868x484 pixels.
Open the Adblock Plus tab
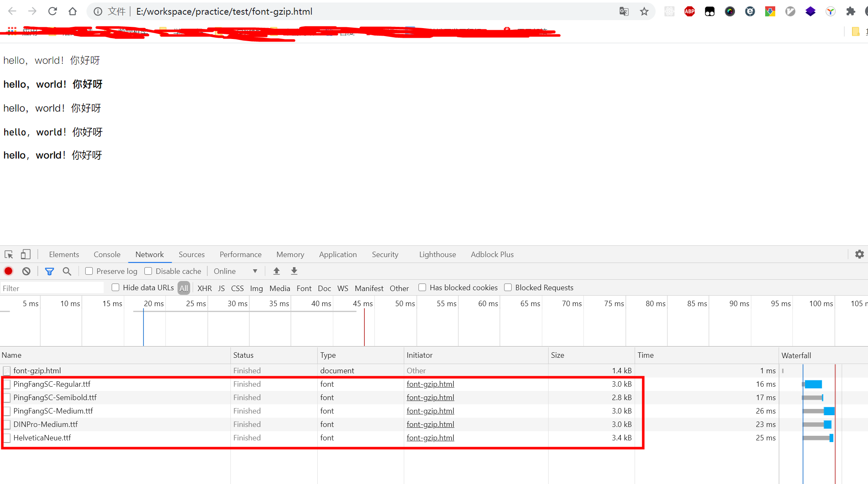coord(492,254)
